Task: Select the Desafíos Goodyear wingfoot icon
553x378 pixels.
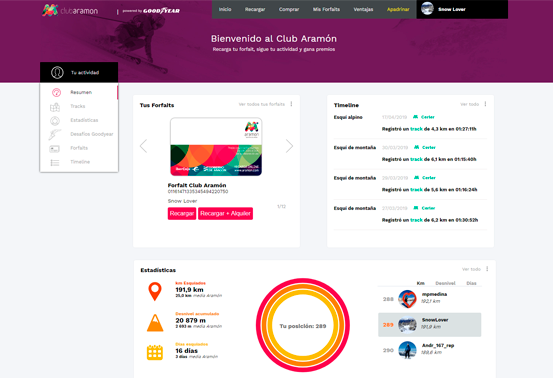Action: coord(55,134)
